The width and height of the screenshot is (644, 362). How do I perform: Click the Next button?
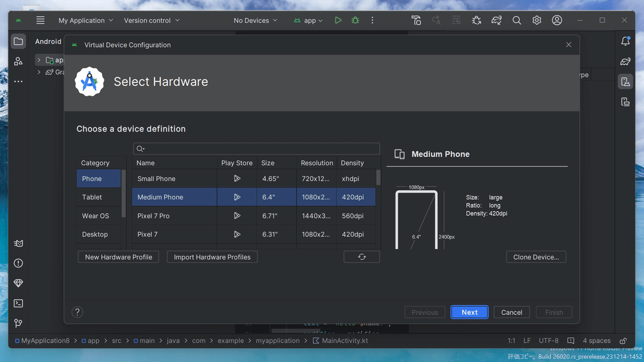[x=470, y=312]
